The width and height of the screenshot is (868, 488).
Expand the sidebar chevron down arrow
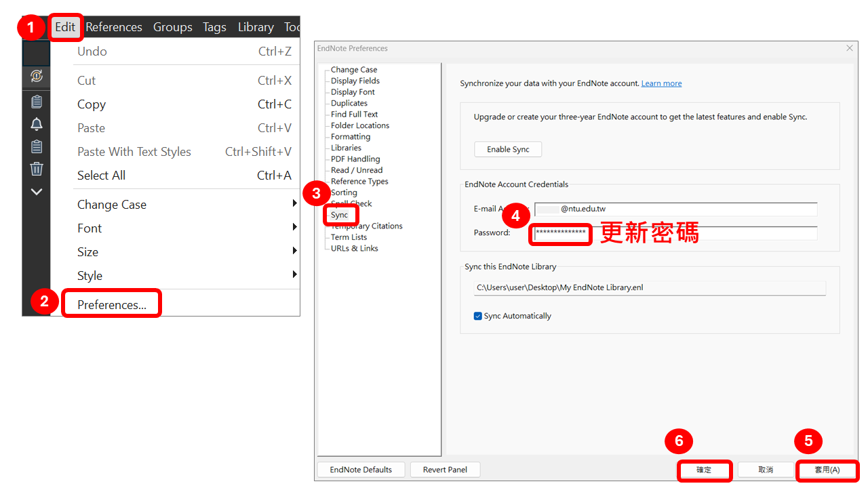click(x=37, y=192)
